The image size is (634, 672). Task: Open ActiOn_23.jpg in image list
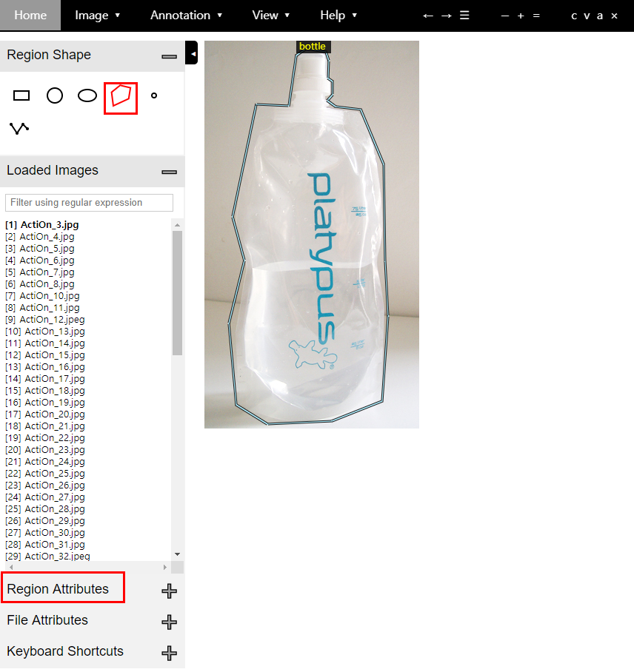[45, 449]
